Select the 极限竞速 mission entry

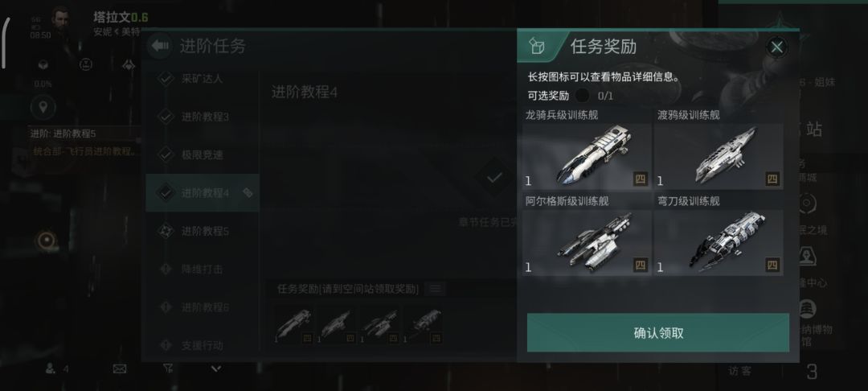(202, 155)
